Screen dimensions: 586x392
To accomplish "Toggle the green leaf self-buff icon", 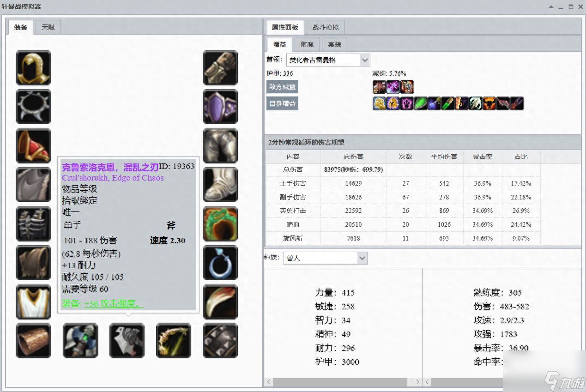I will 421,103.
